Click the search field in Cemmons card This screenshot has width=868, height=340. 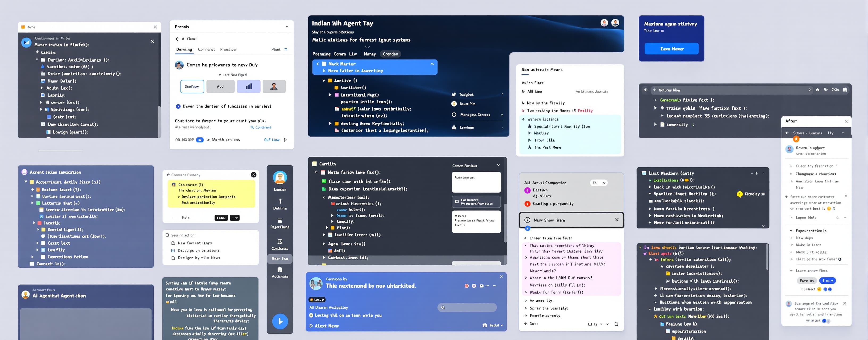point(467,307)
